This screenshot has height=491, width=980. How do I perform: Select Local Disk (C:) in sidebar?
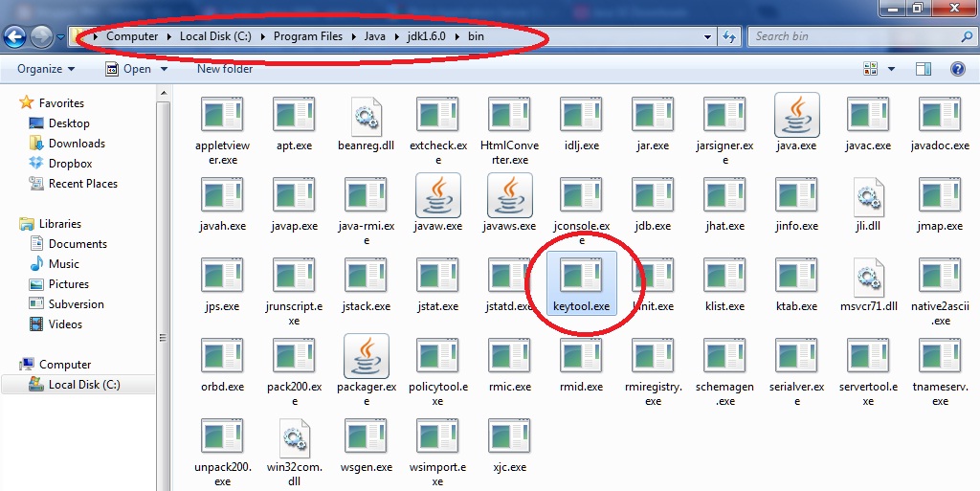78,384
